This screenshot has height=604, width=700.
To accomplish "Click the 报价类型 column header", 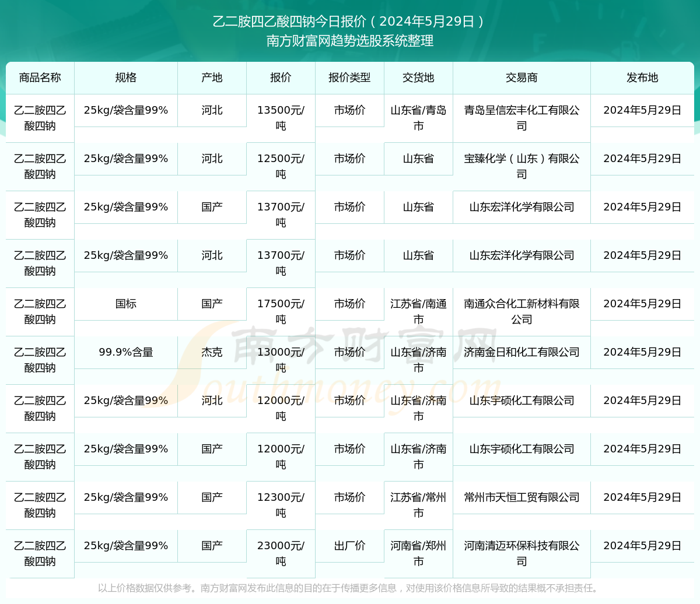I will [349, 78].
